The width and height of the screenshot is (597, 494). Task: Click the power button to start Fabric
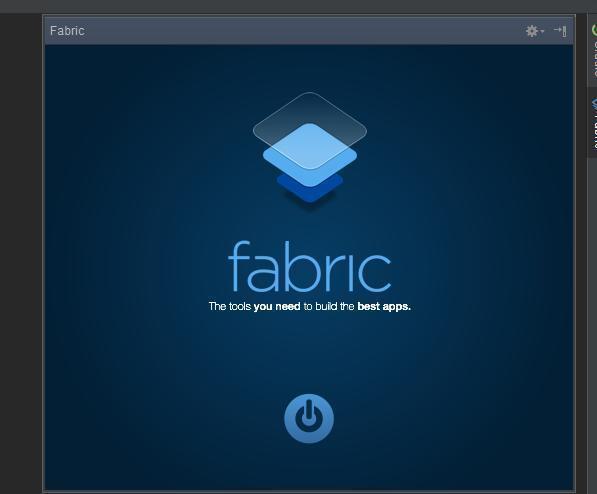click(x=309, y=418)
